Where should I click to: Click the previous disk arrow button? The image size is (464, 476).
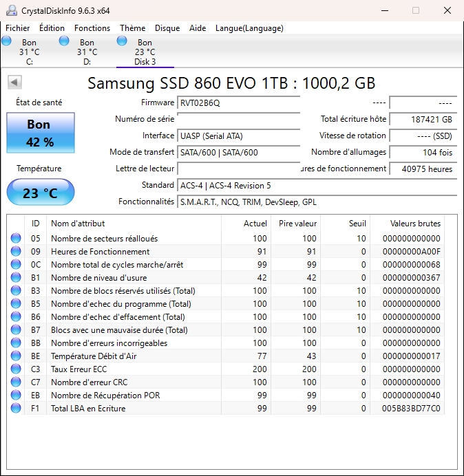coord(14,83)
